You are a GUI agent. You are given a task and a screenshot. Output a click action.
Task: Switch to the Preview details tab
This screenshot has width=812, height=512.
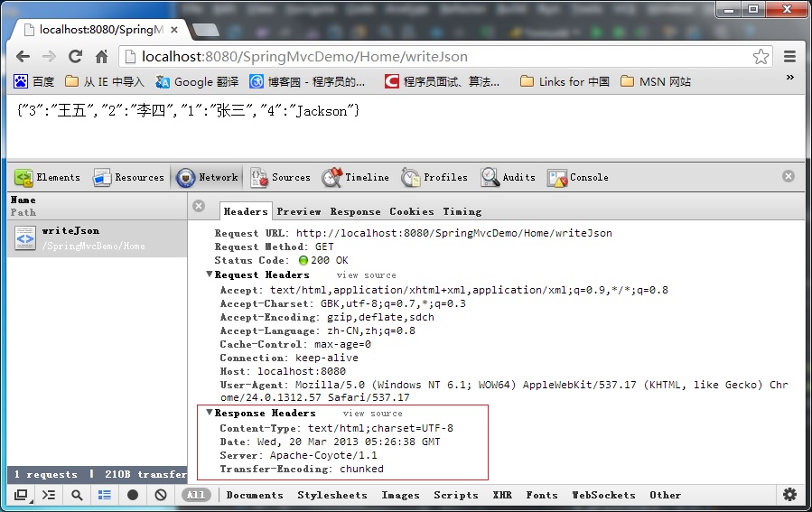299,211
